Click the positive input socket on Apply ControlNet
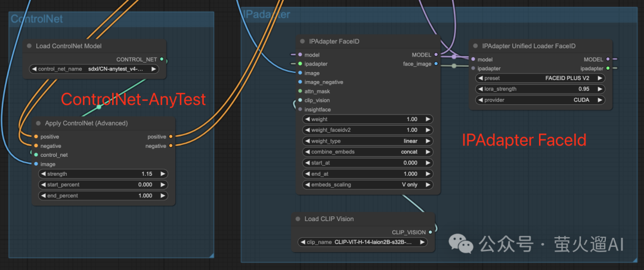This screenshot has height=270, width=644. point(36,136)
